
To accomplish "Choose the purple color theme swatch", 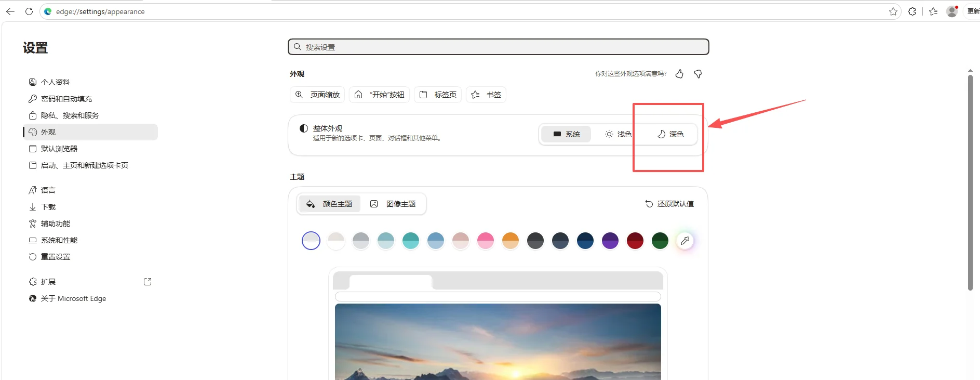I will [x=610, y=241].
